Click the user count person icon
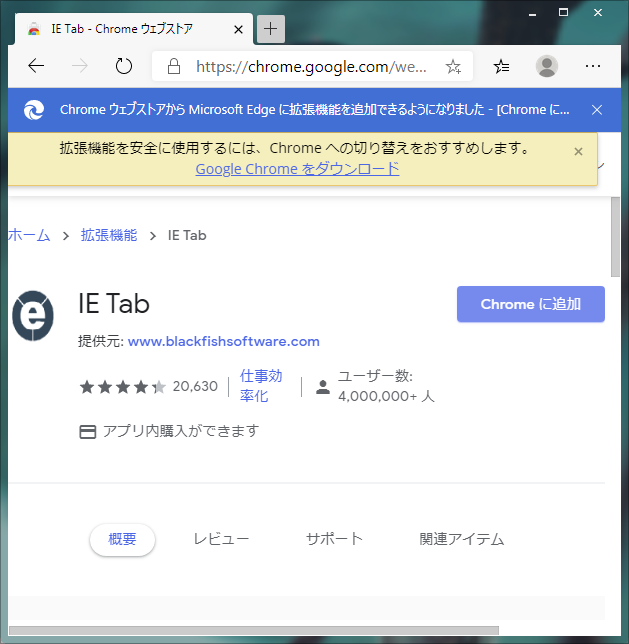 click(x=323, y=387)
